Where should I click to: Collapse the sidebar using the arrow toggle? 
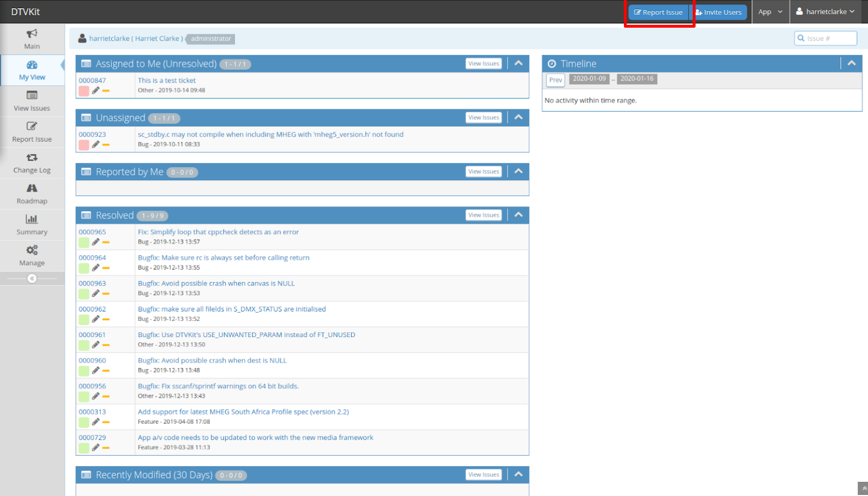32,278
